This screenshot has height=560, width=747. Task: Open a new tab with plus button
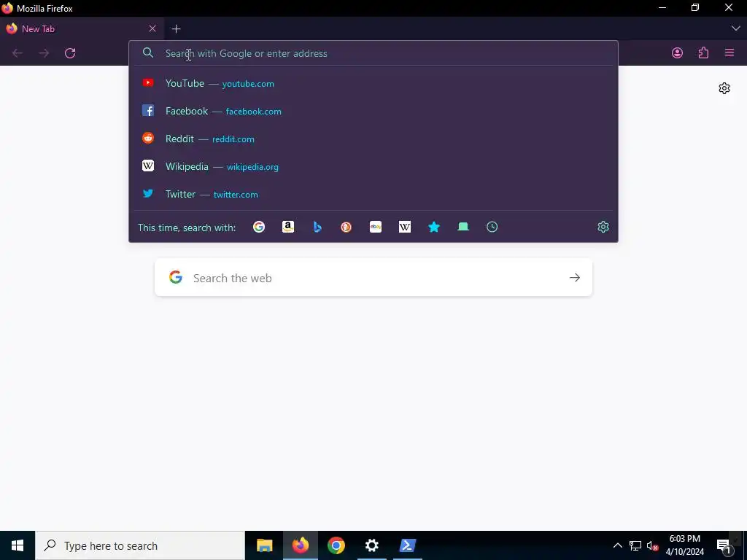[x=177, y=29]
